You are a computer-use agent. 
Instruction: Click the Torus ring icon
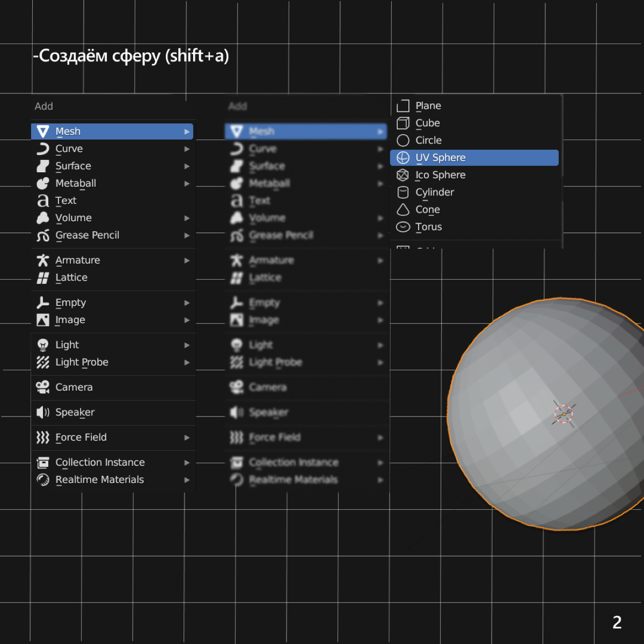(x=403, y=227)
